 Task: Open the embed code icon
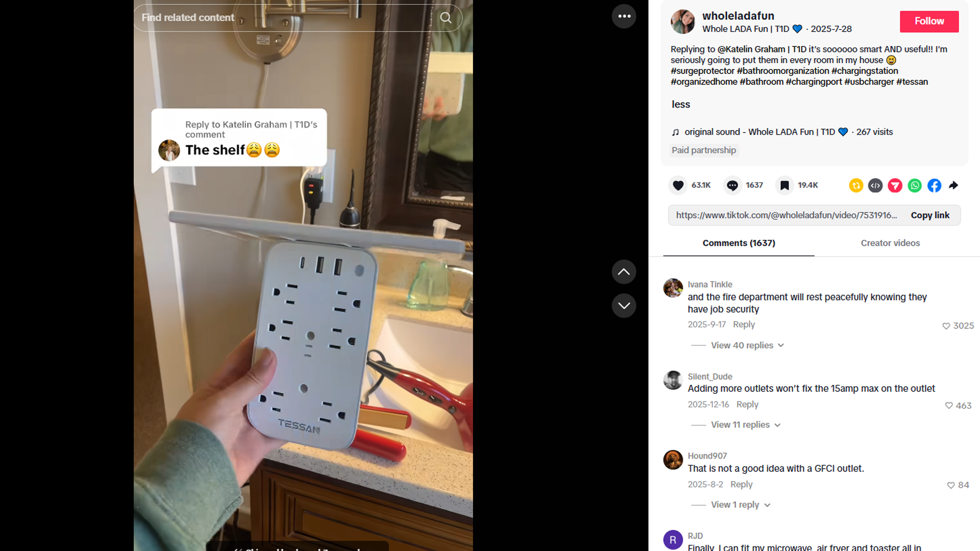pyautogui.click(x=875, y=185)
